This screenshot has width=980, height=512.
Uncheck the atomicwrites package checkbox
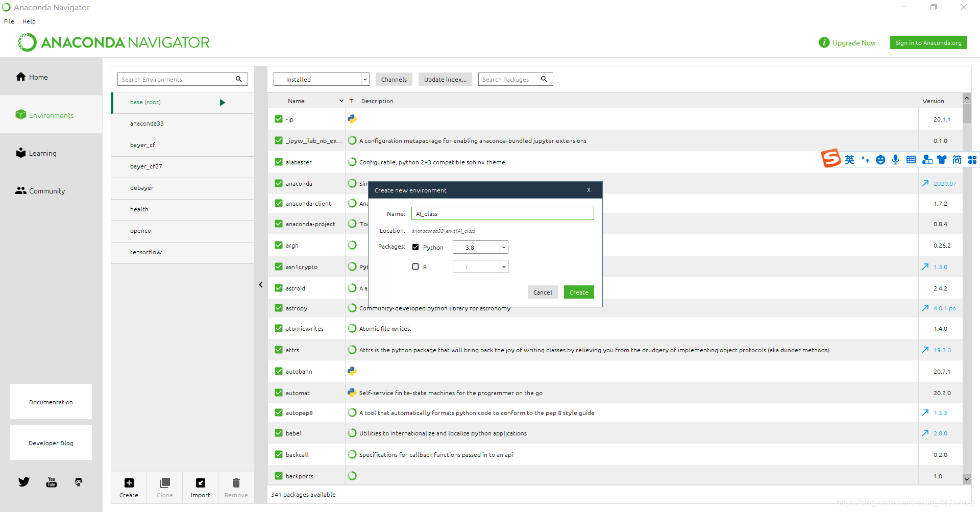coord(279,328)
